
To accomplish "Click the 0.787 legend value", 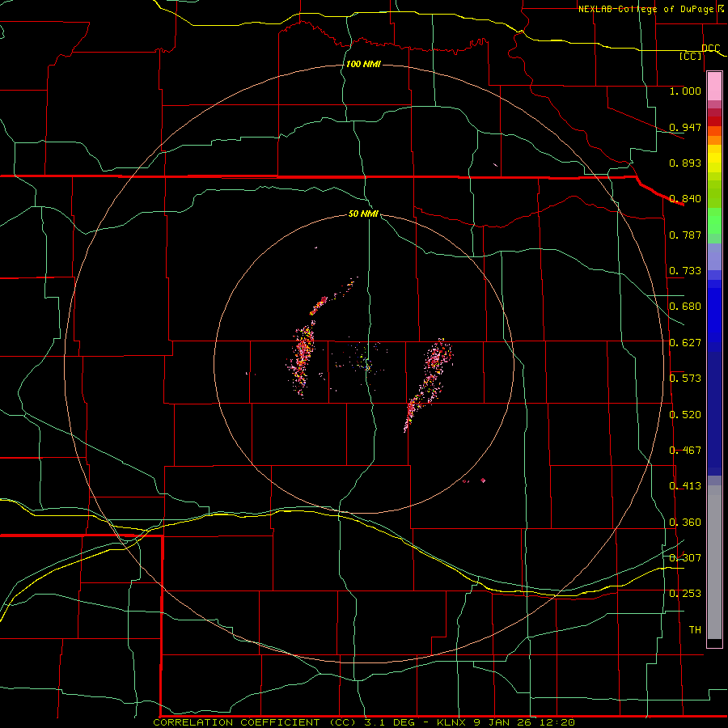I will click(x=685, y=235).
